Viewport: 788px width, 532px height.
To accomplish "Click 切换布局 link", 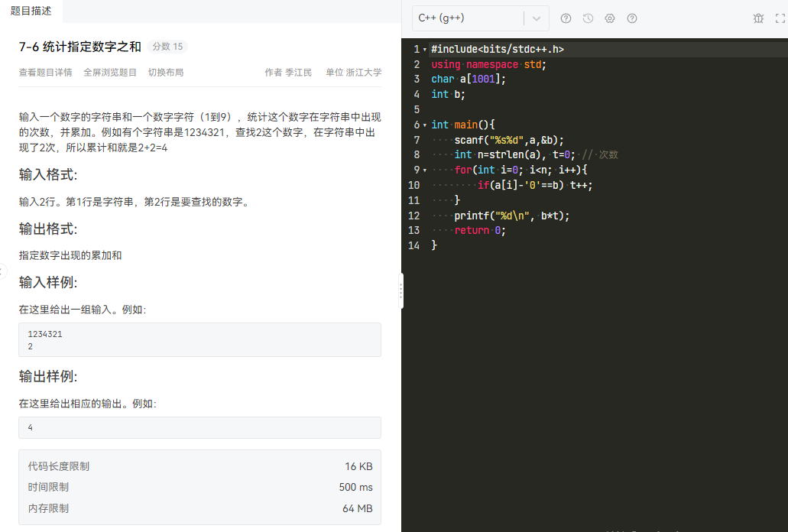I will [x=166, y=73].
